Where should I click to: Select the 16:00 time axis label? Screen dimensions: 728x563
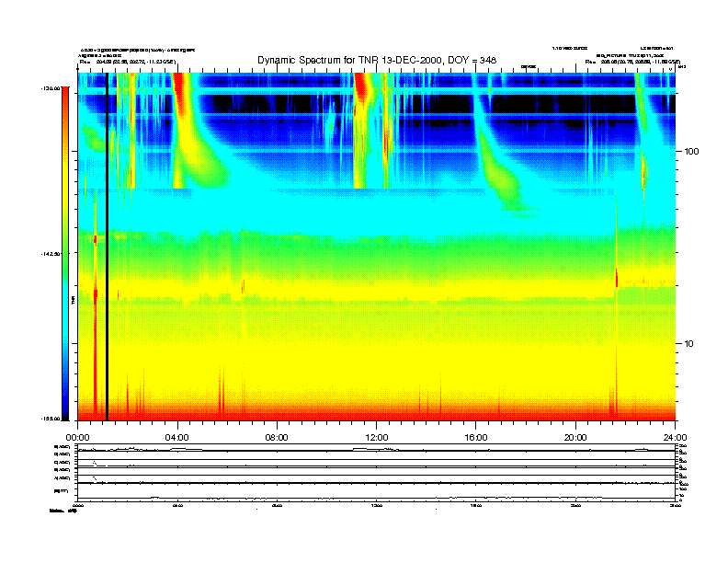click(x=476, y=438)
